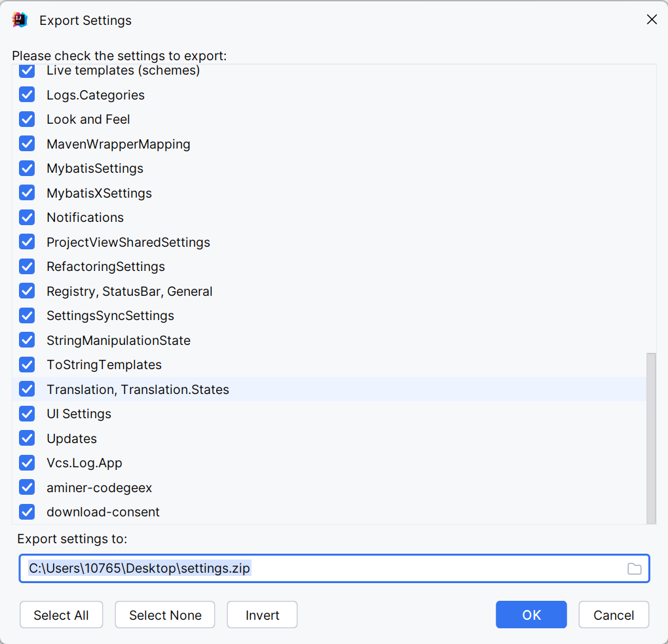This screenshot has height=644, width=668.
Task: Uncheck RefactoringSettings checkbox
Action: click(27, 266)
